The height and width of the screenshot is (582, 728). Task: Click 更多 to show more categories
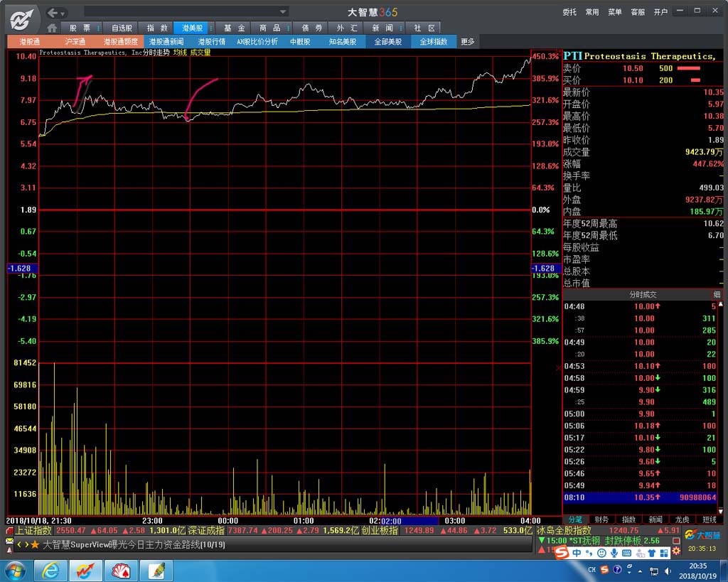point(468,42)
